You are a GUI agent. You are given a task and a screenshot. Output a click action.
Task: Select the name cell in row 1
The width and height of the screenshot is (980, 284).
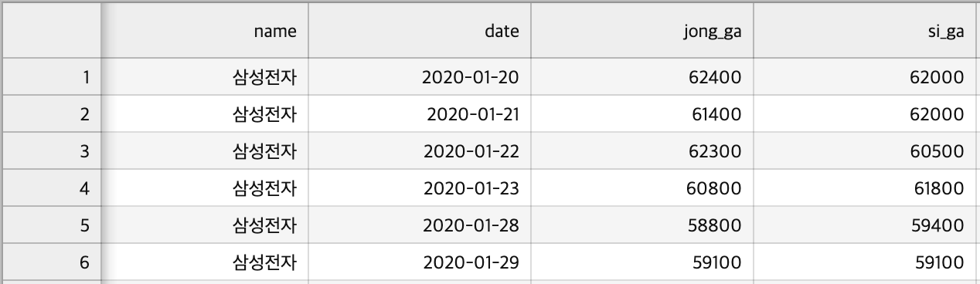coord(205,76)
